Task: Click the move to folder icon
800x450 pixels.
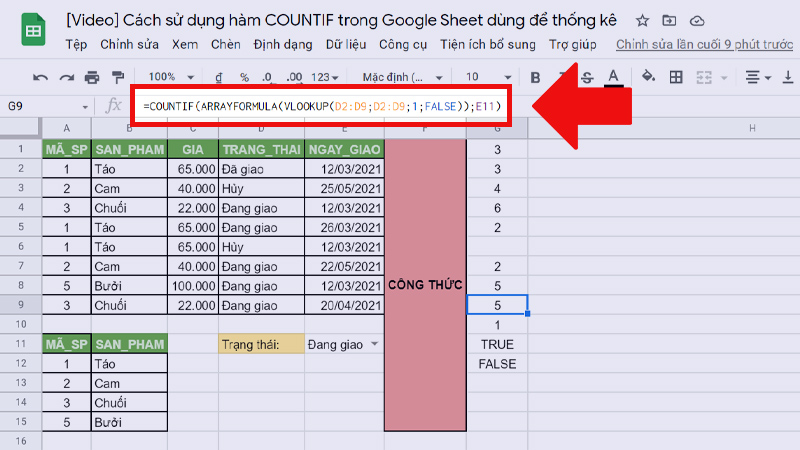Action: coord(669,20)
